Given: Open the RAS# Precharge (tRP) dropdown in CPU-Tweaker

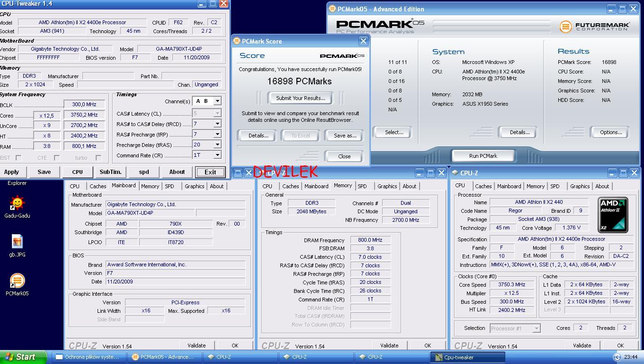Looking at the screenshot, I should tap(217, 134).
